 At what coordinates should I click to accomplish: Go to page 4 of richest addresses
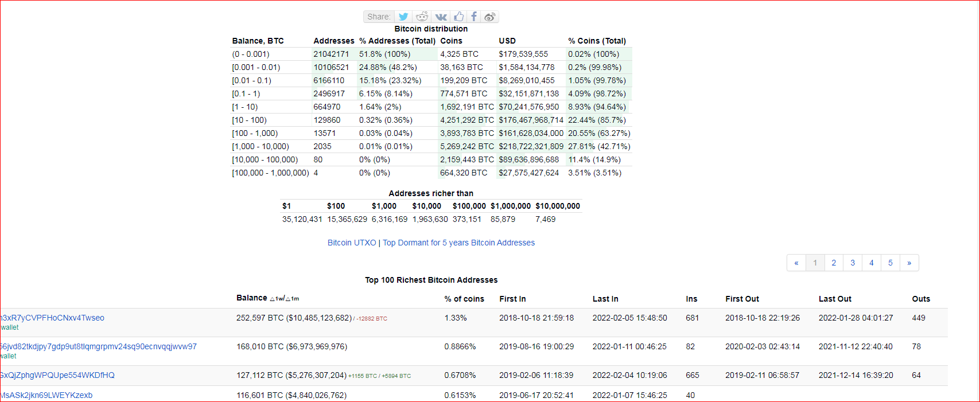pos(872,263)
